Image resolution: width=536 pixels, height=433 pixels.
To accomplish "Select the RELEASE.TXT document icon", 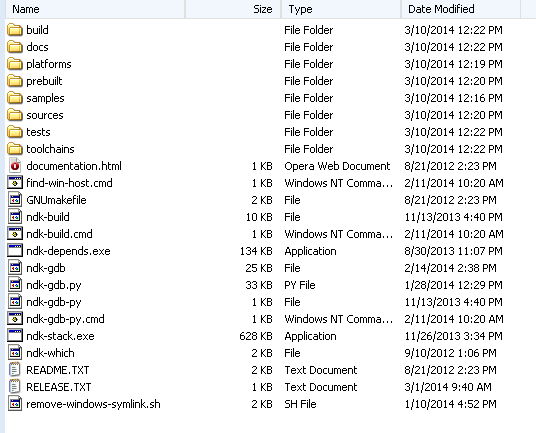I will click(15, 387).
